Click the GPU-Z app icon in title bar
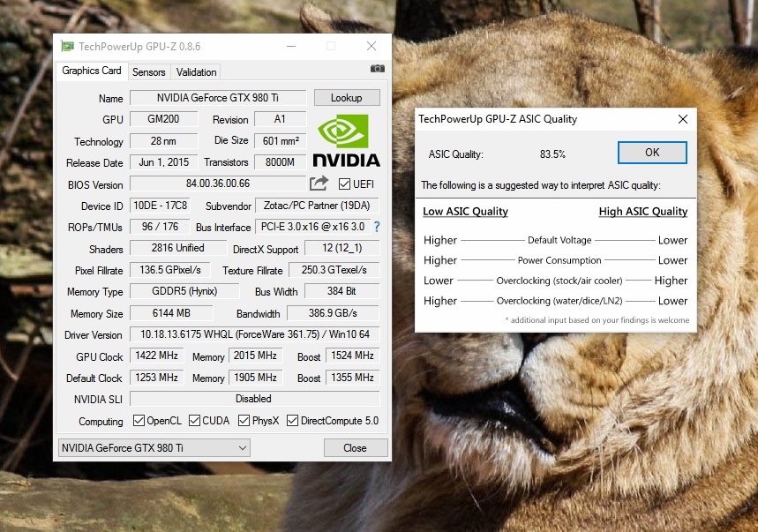The image size is (758, 532). click(67, 47)
